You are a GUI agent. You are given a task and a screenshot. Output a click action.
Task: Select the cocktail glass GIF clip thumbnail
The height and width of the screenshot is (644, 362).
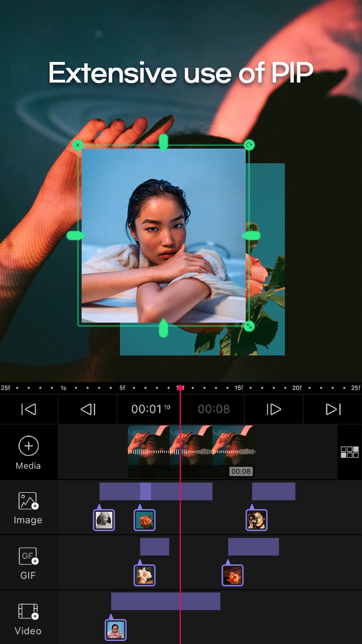click(233, 575)
